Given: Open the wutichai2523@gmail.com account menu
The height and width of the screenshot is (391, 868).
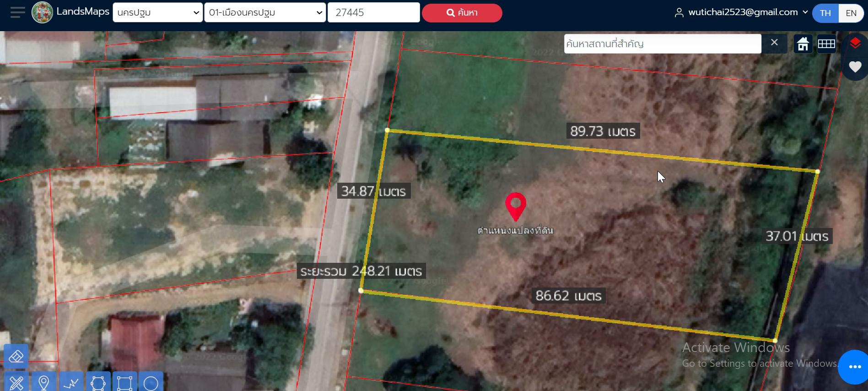Looking at the screenshot, I should coord(741,13).
